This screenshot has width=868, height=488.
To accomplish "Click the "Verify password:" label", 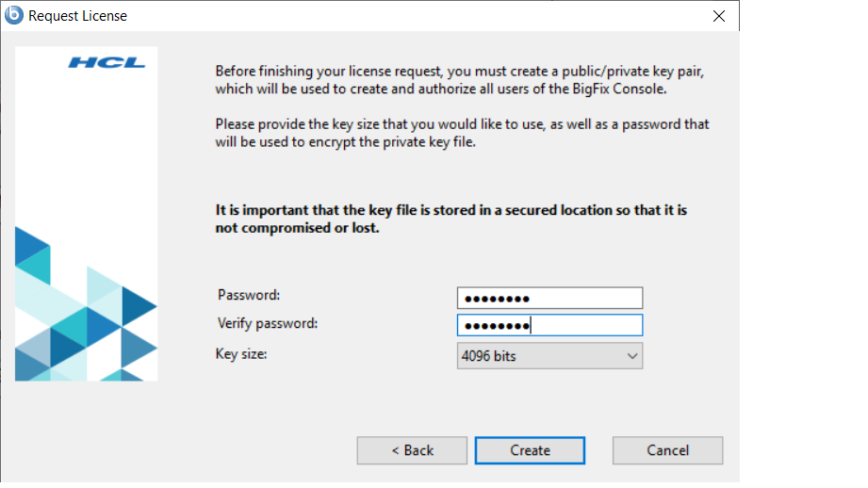I will (268, 323).
